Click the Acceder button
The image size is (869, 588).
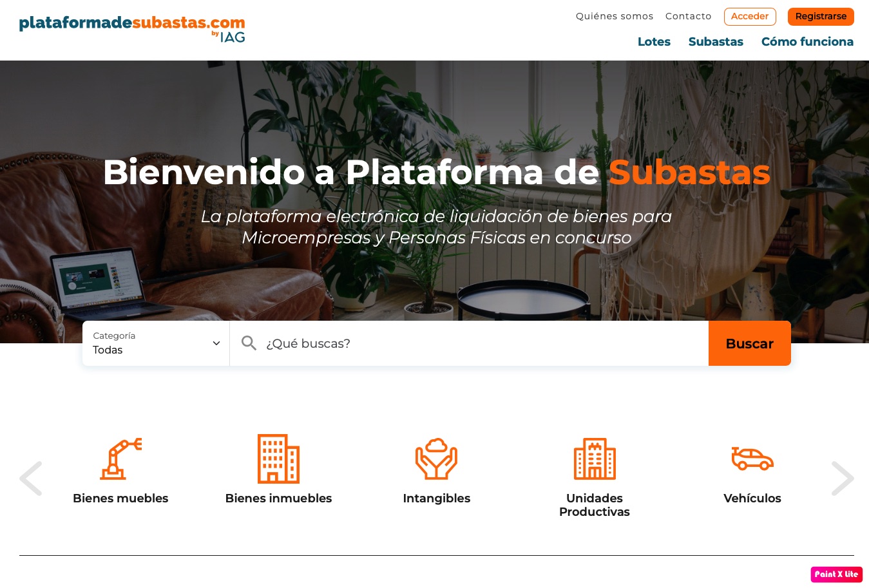(x=750, y=17)
